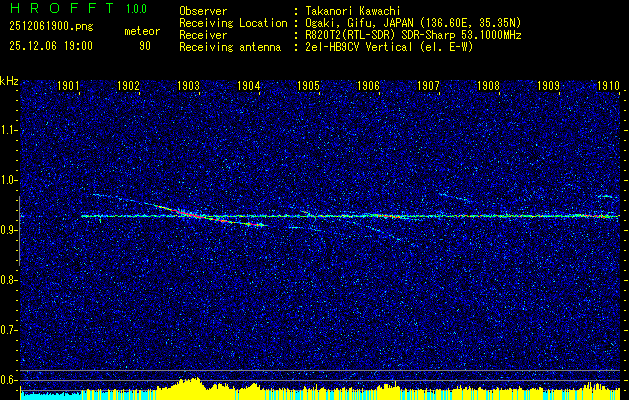The height and width of the screenshot is (400, 629).
Task: Click the 0.8 kHz axis label
Action: pos(9,280)
